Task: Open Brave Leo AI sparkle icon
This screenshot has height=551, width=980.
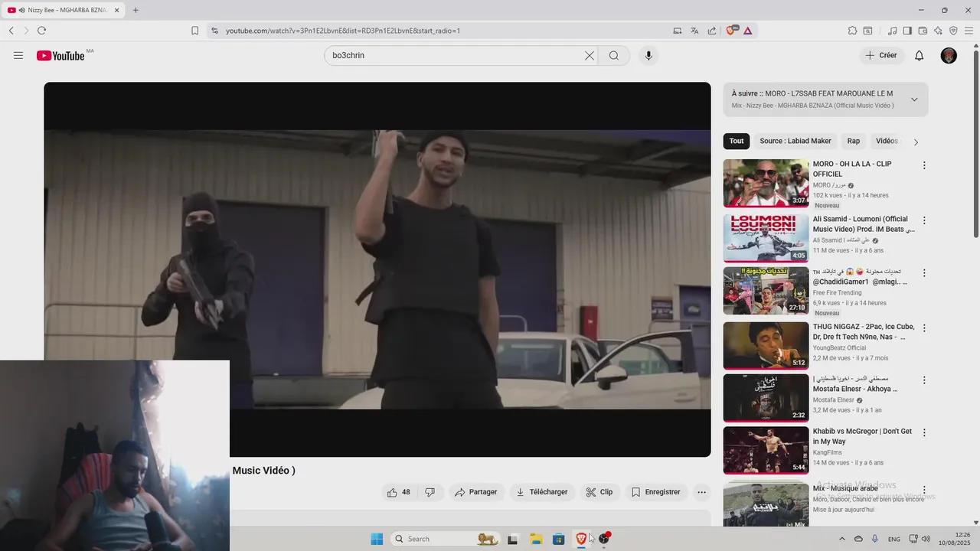Action: click(x=938, y=31)
